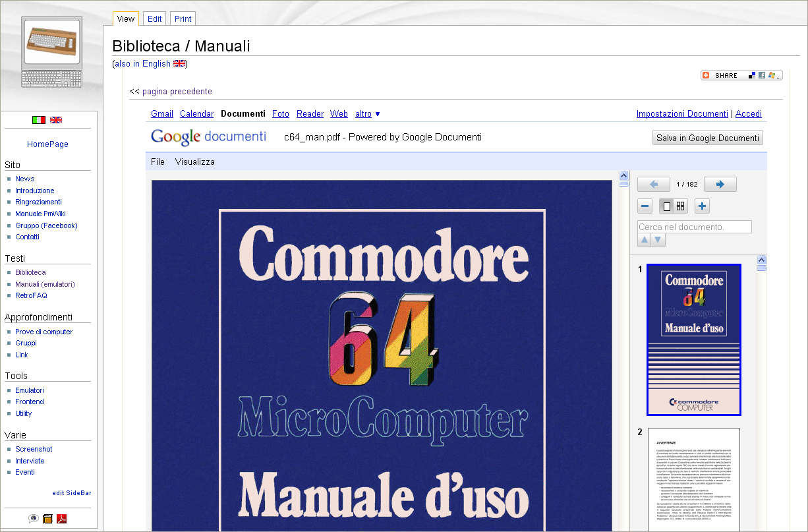Open News in the sidebar
Viewport: 808px width, 532px height.
coord(25,179)
